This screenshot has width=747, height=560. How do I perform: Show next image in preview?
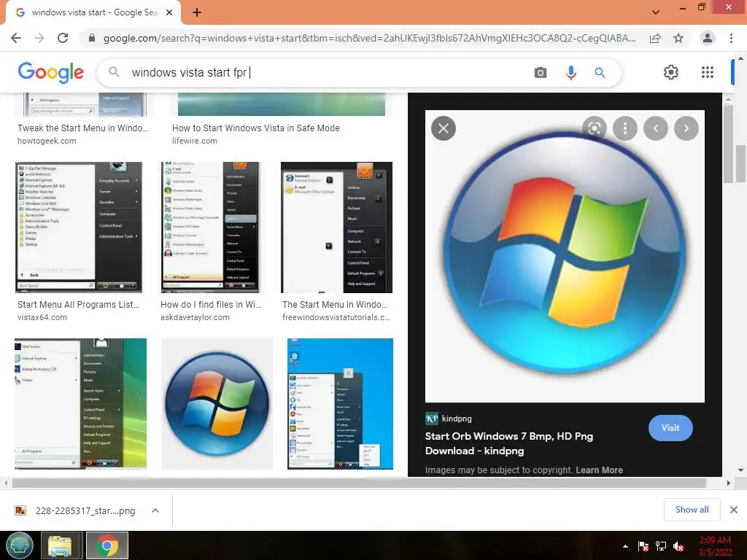(686, 128)
